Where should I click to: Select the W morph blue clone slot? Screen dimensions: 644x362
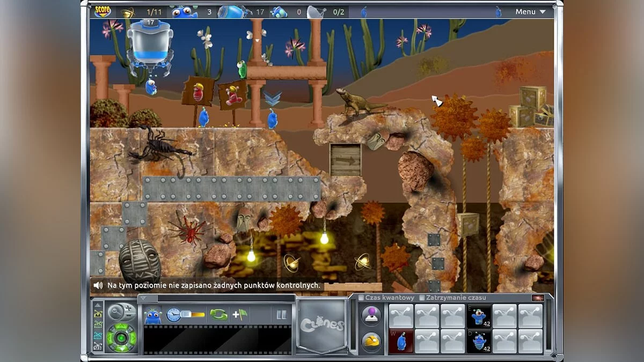(400, 341)
